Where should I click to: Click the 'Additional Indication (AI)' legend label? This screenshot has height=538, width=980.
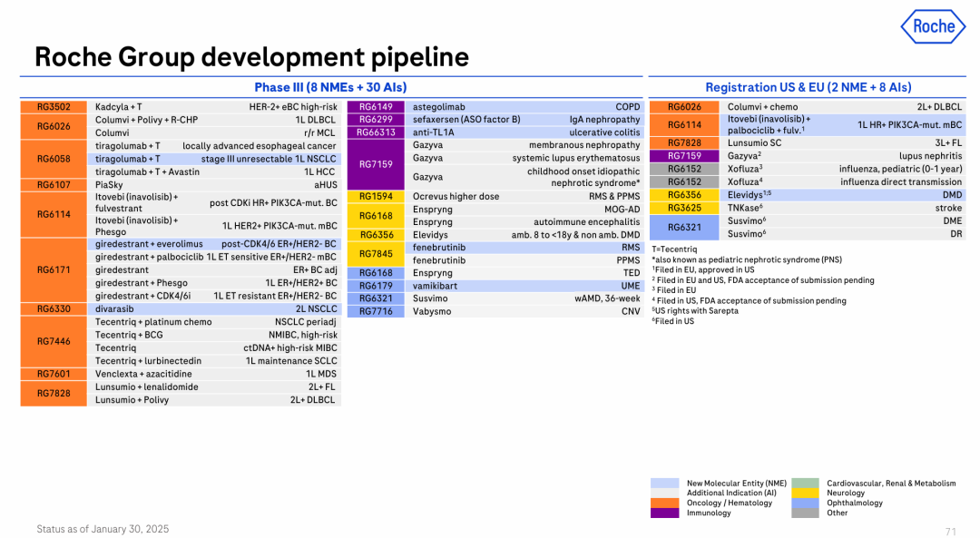coord(731,493)
